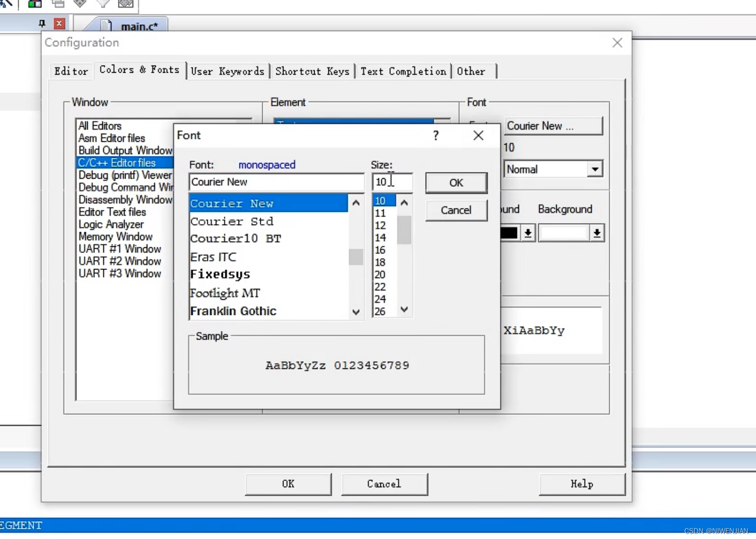Select UART #1 Window
The height and width of the screenshot is (539, 756).
[x=120, y=249]
